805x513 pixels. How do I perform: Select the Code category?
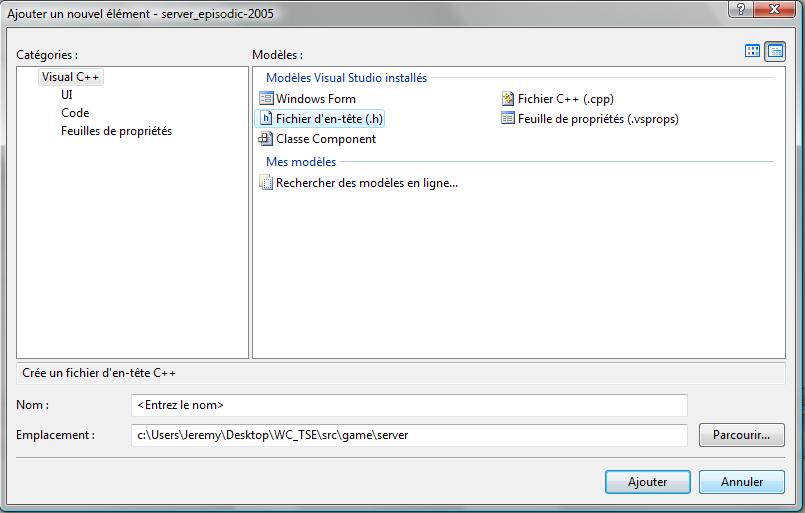75,113
